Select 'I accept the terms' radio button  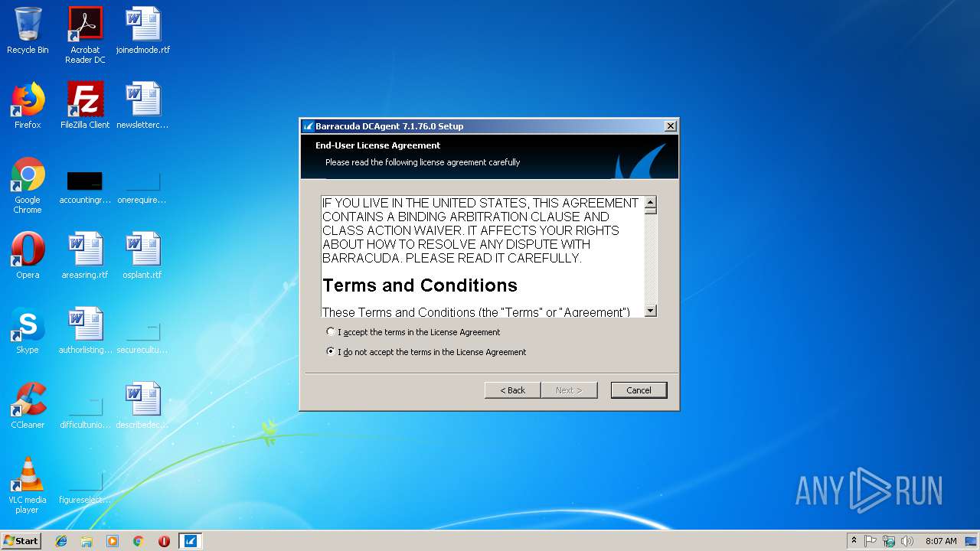331,332
